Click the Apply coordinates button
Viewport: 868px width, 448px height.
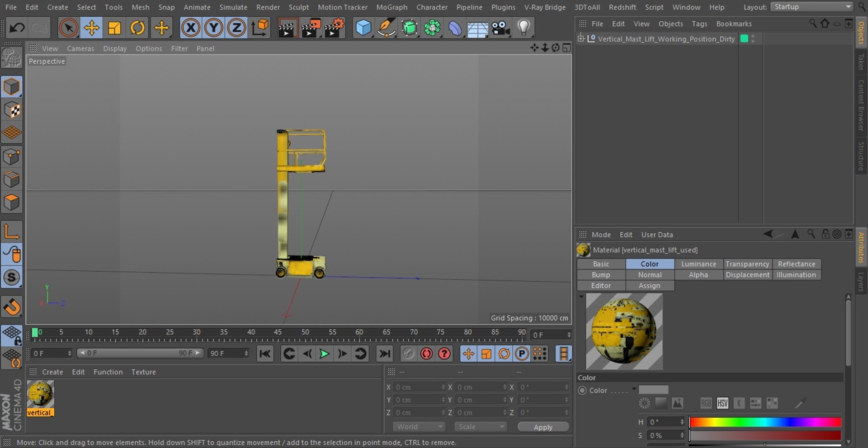tap(543, 427)
